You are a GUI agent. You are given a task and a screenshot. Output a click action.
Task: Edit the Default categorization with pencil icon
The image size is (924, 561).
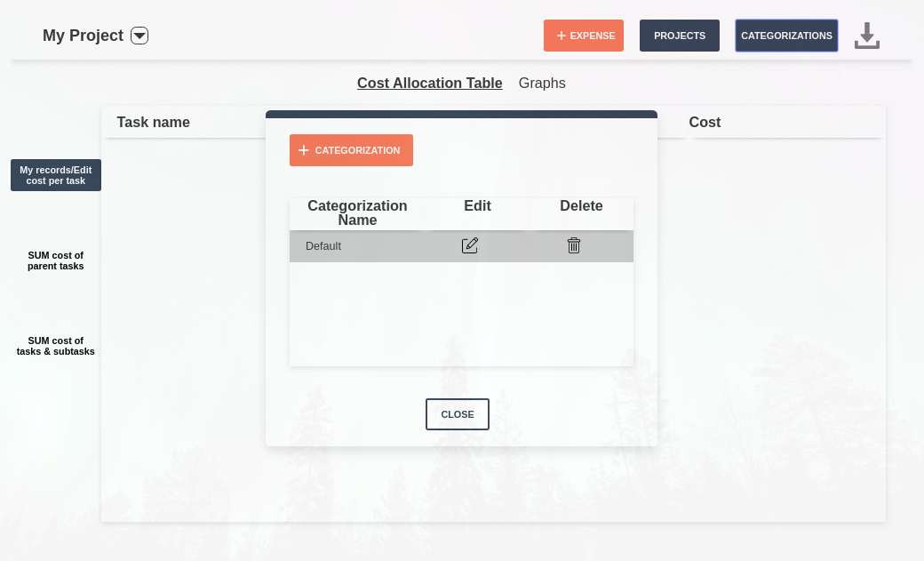click(x=470, y=245)
